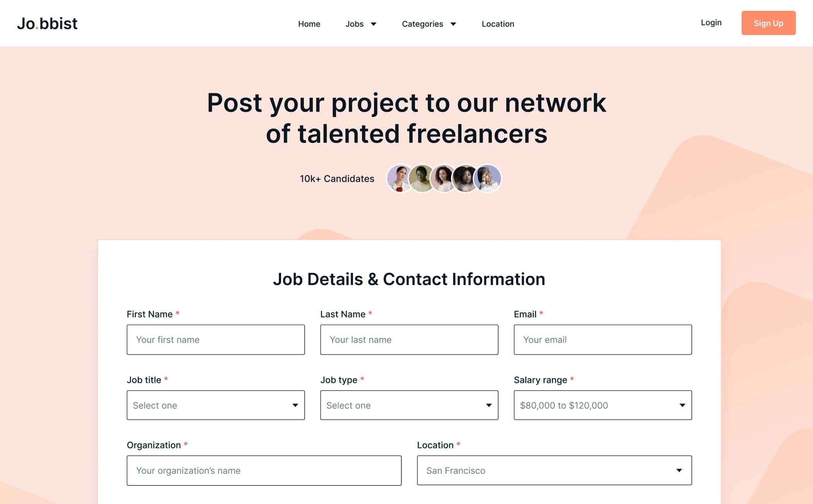Image resolution: width=813 pixels, height=504 pixels.
Task: Open the Categories dropdown menu
Action: click(x=429, y=23)
